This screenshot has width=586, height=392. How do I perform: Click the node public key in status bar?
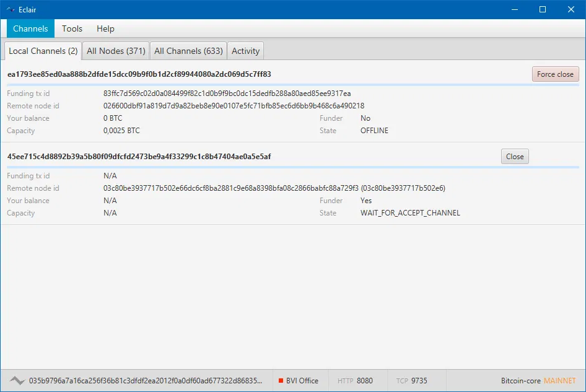[x=147, y=381]
